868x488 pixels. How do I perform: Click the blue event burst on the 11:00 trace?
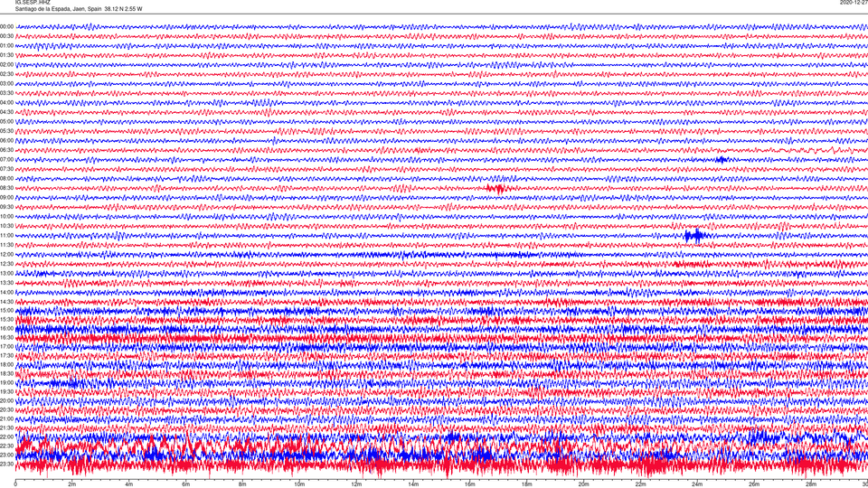coord(694,236)
